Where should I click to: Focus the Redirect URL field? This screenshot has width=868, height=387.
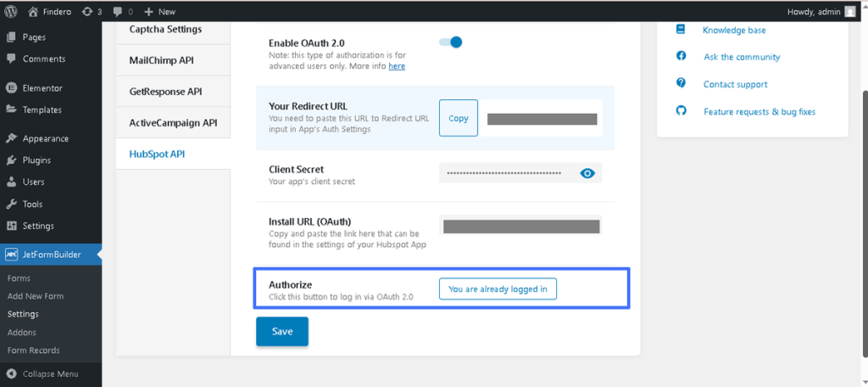tap(542, 118)
